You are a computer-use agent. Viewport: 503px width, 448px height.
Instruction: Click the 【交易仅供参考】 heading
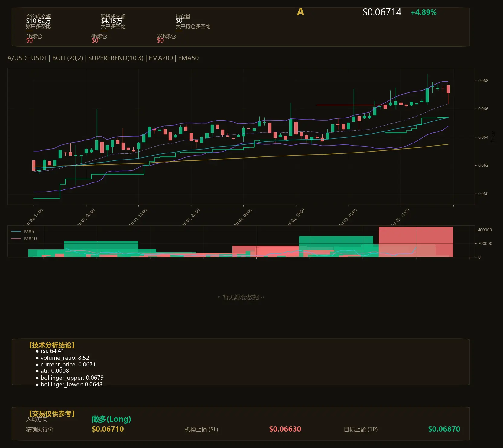[51, 414]
